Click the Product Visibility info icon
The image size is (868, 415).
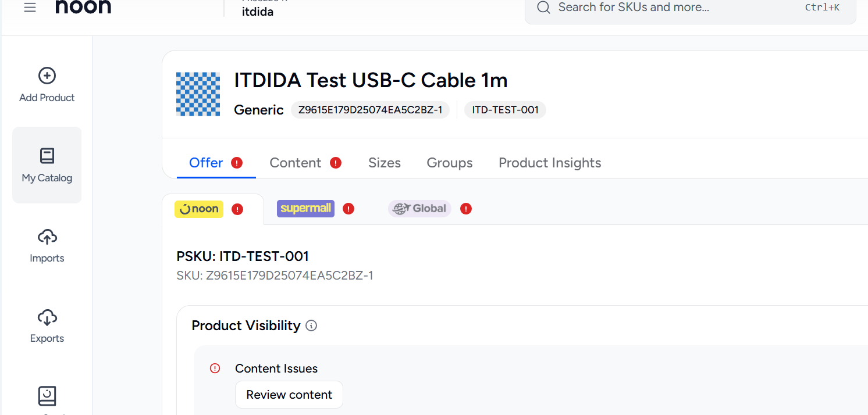point(311,325)
